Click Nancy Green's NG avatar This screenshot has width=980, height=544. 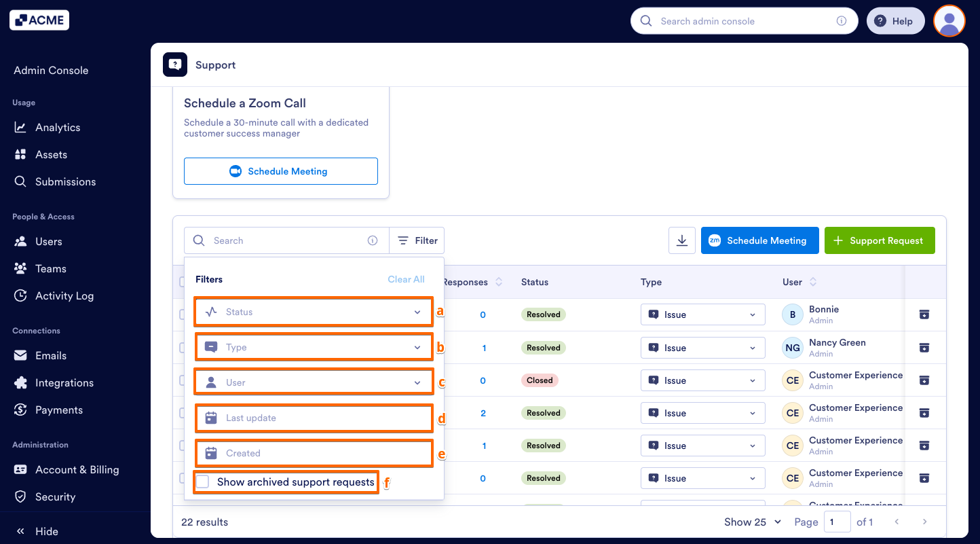point(793,348)
